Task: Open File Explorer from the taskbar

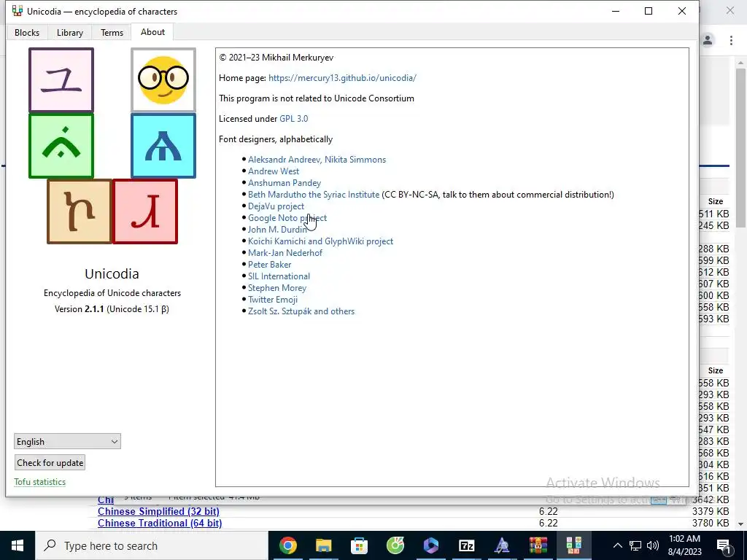Action: (x=323, y=545)
